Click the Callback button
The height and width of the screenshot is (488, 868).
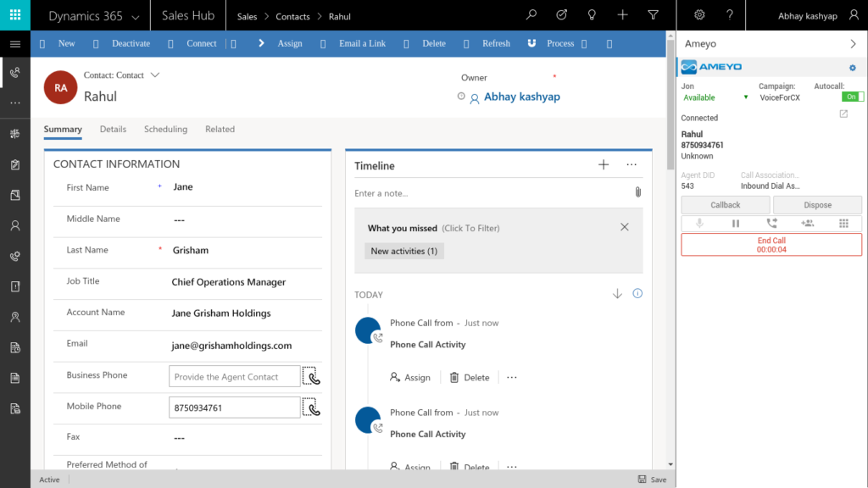[726, 205]
